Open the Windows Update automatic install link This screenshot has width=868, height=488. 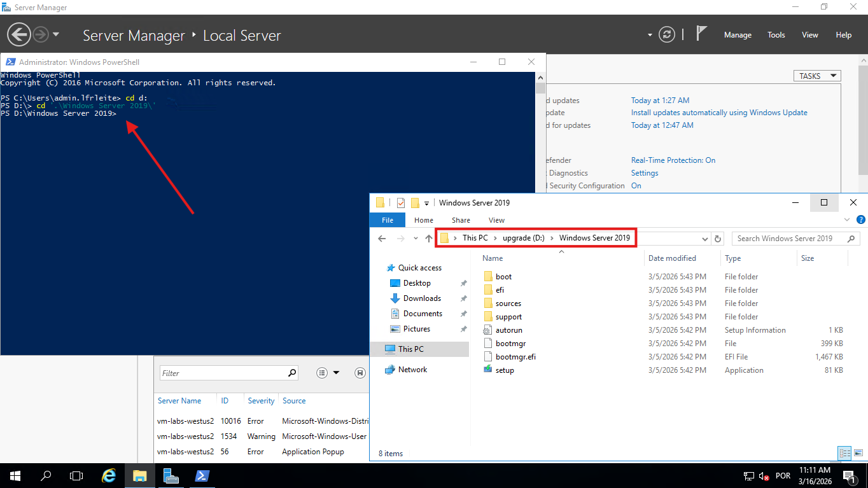(x=718, y=113)
